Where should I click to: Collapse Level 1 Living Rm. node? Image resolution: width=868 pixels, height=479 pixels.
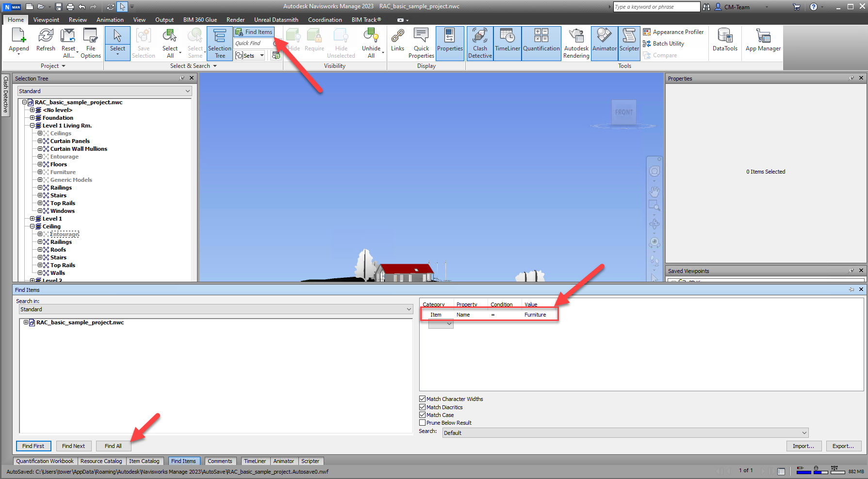[x=33, y=126]
